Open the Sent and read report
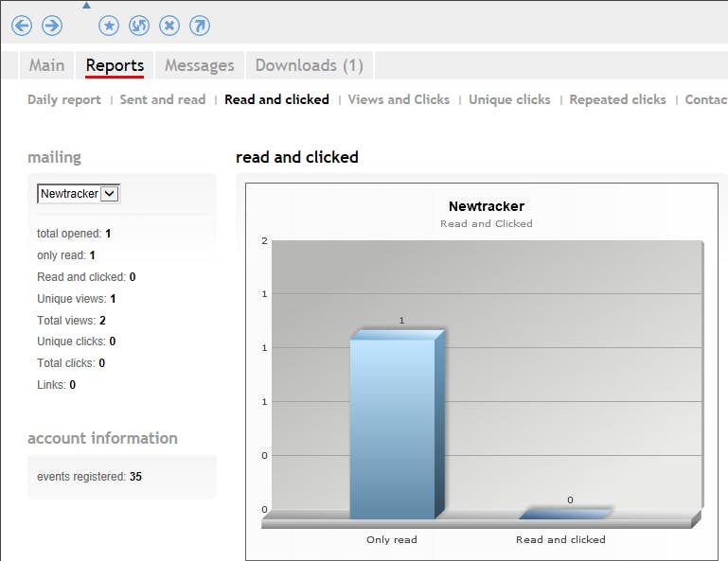728x561 pixels. pyautogui.click(x=163, y=99)
